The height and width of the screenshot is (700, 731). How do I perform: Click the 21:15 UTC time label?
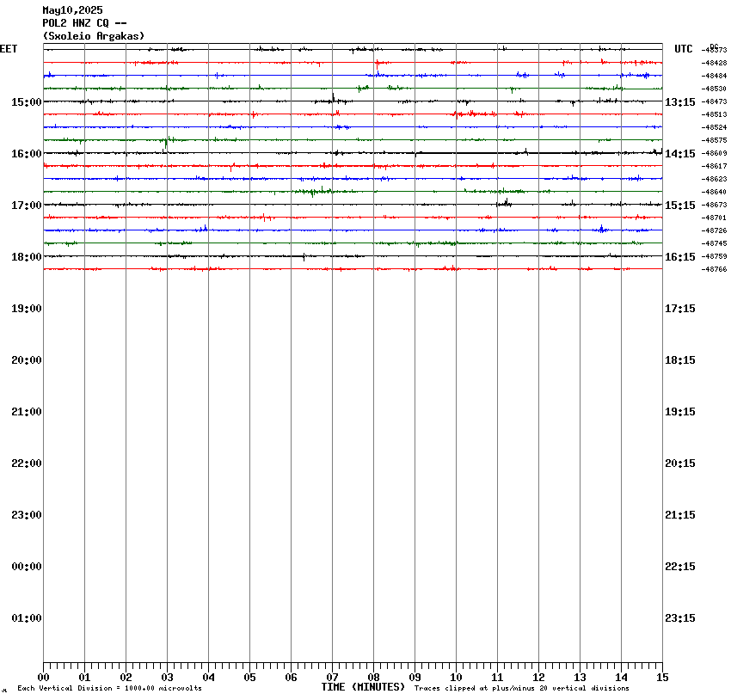(x=679, y=515)
